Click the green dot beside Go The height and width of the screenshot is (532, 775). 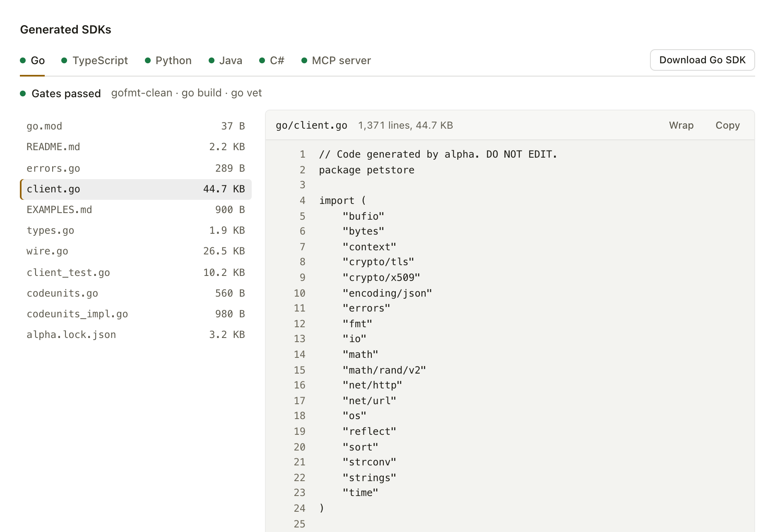coord(23,60)
